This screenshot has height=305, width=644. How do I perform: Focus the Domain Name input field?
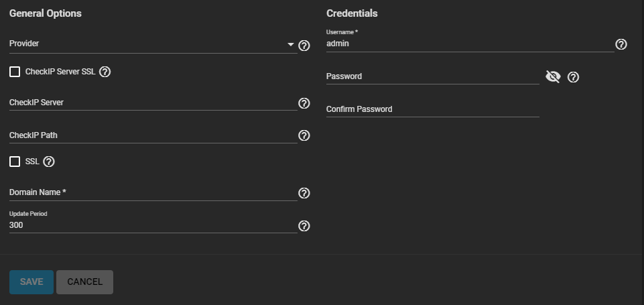point(153,192)
